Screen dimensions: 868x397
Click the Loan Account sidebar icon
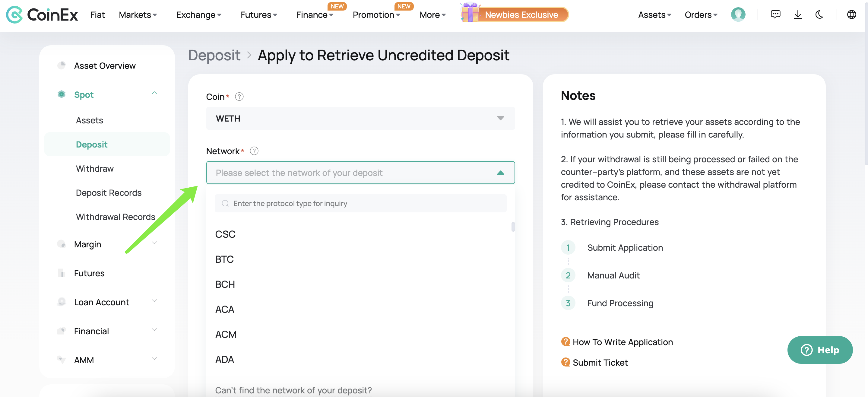pos(61,302)
